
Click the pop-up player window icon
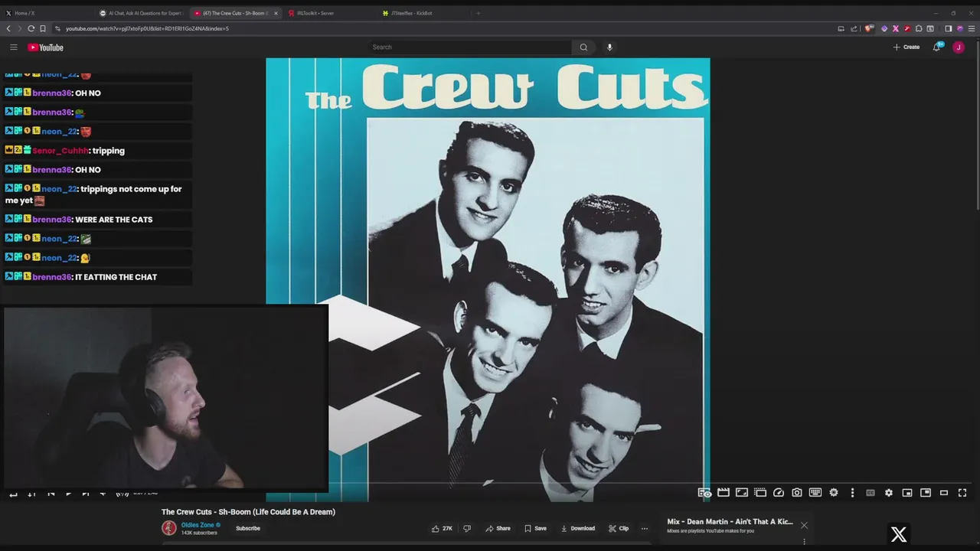760,493
